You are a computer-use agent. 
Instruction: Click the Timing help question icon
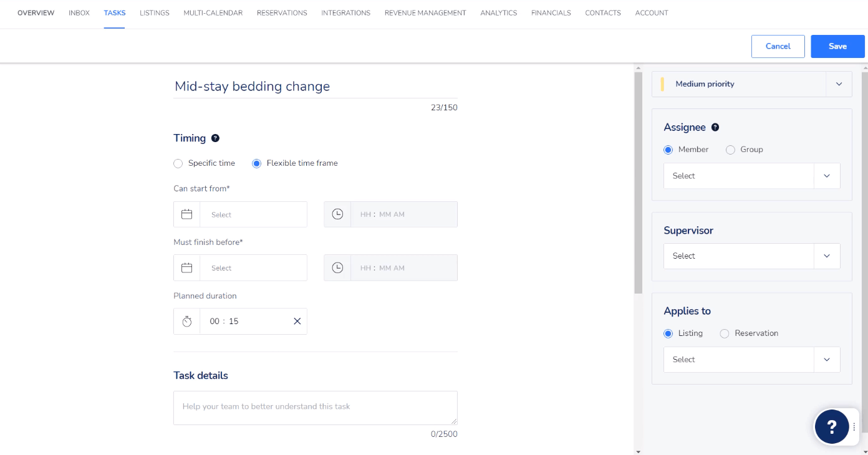point(214,138)
